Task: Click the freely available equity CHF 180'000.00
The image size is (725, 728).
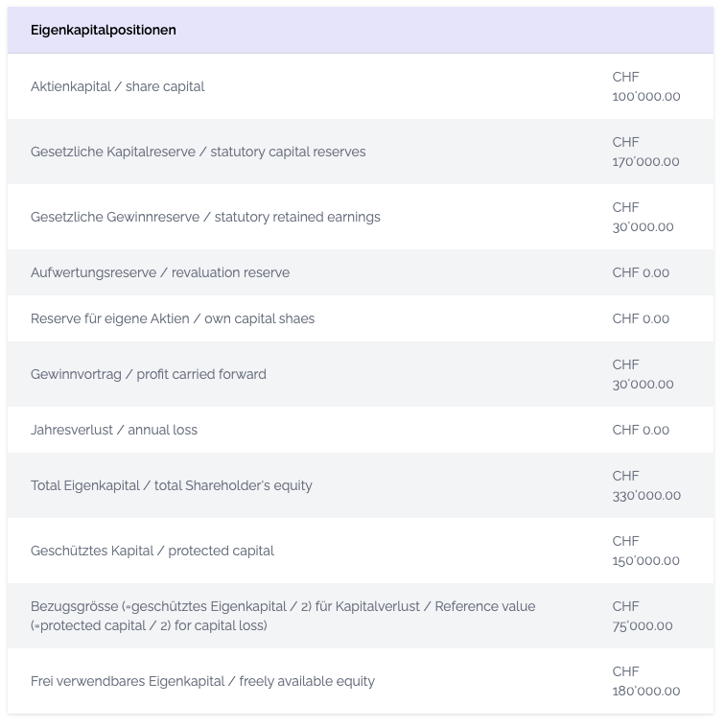Action: pyautogui.click(x=646, y=681)
